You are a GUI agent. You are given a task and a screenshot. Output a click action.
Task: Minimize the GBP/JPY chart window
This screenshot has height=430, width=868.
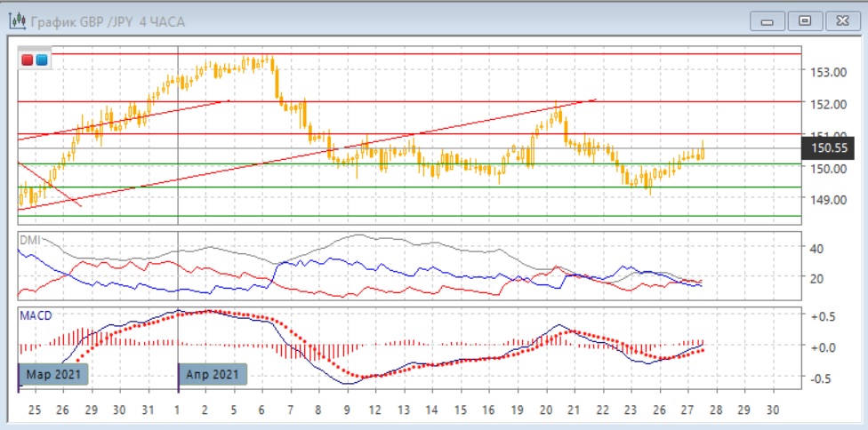[768, 21]
